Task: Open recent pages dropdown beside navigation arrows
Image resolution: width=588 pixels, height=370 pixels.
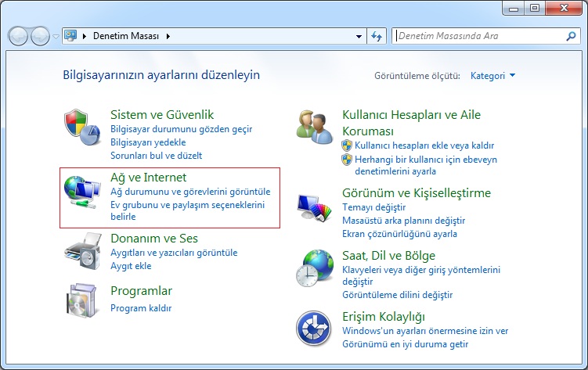Action: [56, 36]
